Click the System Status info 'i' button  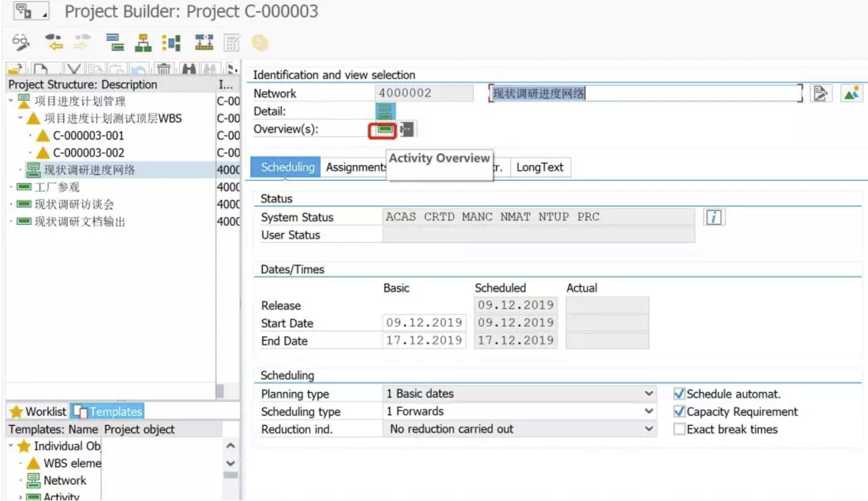click(x=714, y=217)
